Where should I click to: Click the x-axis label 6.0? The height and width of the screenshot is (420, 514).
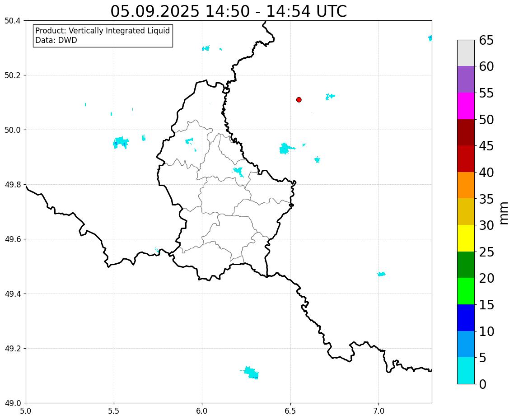tap(202, 411)
